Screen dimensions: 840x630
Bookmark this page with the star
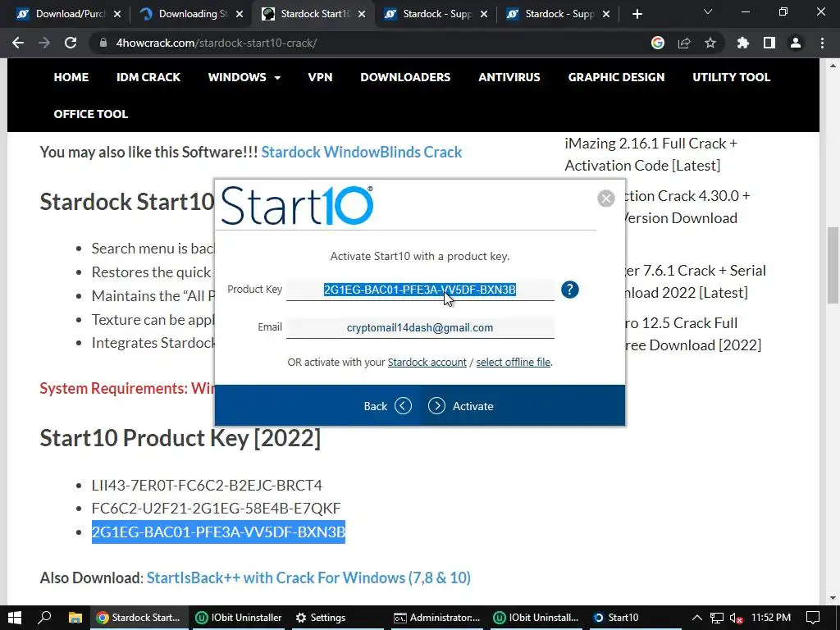click(x=710, y=43)
